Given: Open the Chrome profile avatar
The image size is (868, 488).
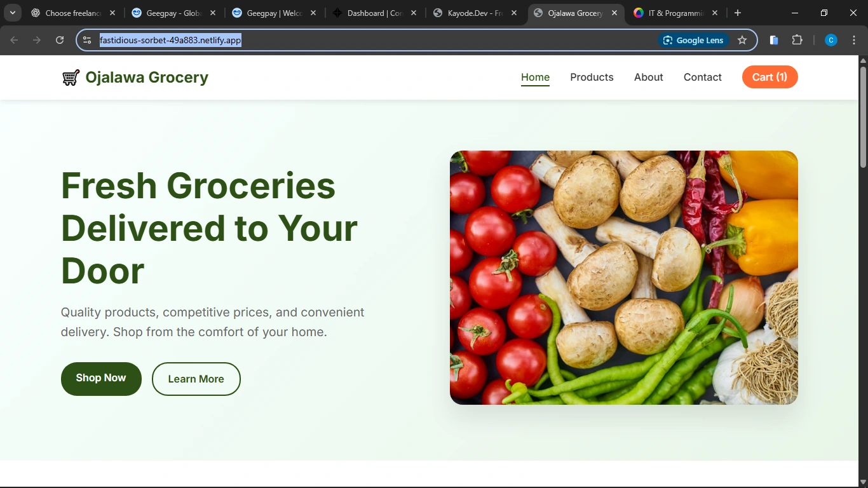Looking at the screenshot, I should pyautogui.click(x=831, y=40).
